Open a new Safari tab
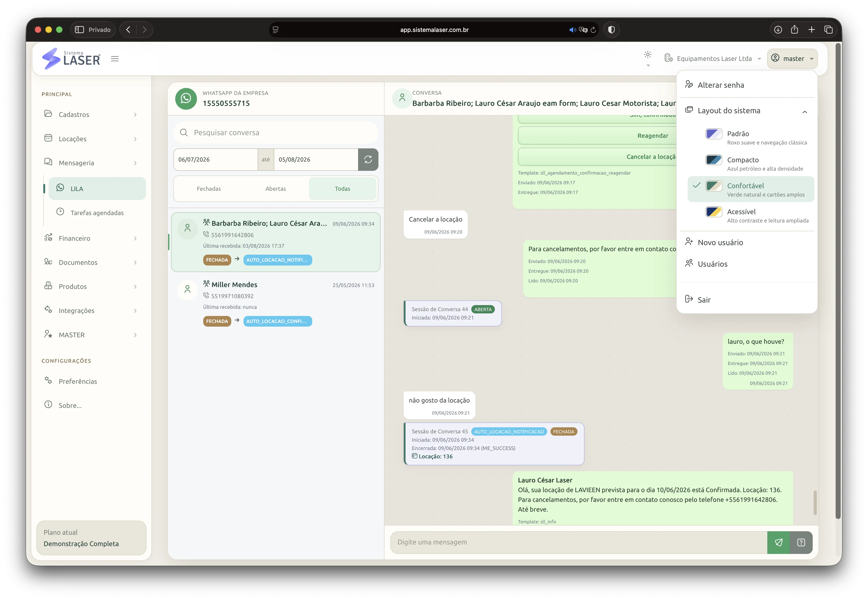The width and height of the screenshot is (868, 600). click(x=811, y=30)
